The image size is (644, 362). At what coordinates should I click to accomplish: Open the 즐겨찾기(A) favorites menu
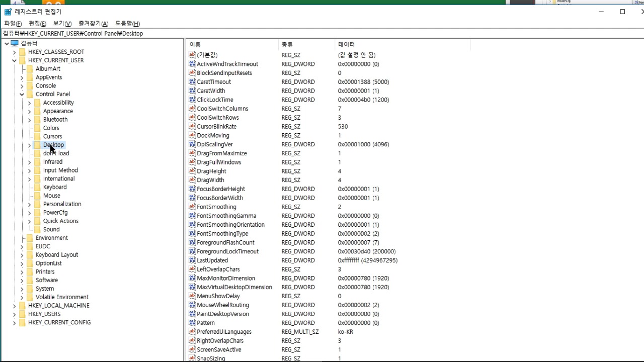pos(93,24)
